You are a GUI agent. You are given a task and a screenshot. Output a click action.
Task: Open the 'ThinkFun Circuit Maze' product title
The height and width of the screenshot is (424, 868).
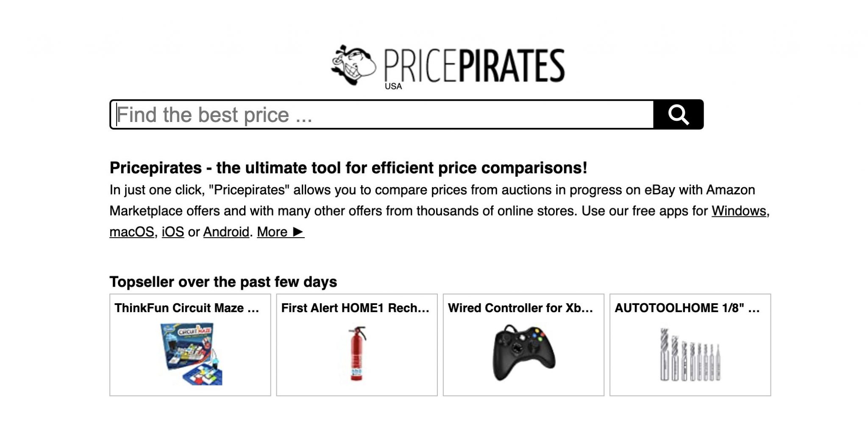click(187, 308)
